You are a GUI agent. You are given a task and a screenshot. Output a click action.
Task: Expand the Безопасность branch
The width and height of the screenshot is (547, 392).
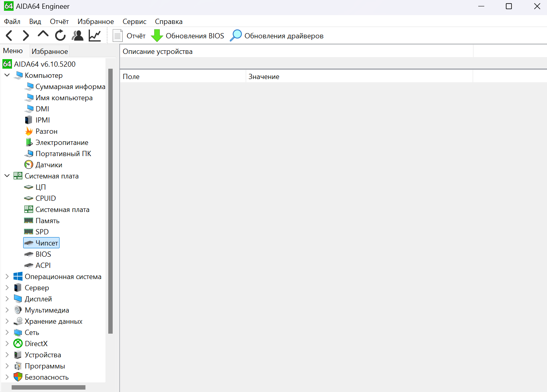(x=7, y=377)
